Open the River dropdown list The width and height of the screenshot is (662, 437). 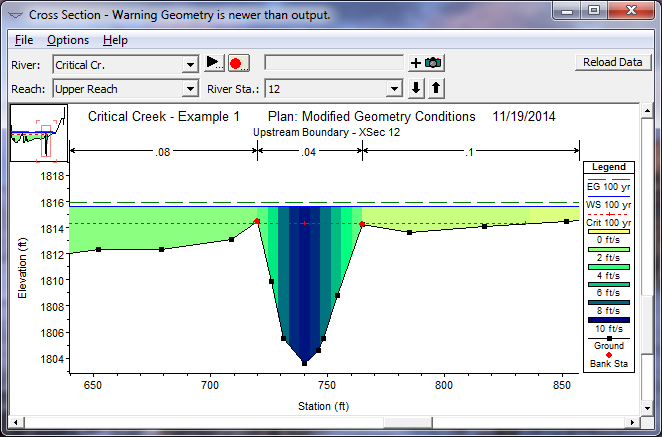190,64
